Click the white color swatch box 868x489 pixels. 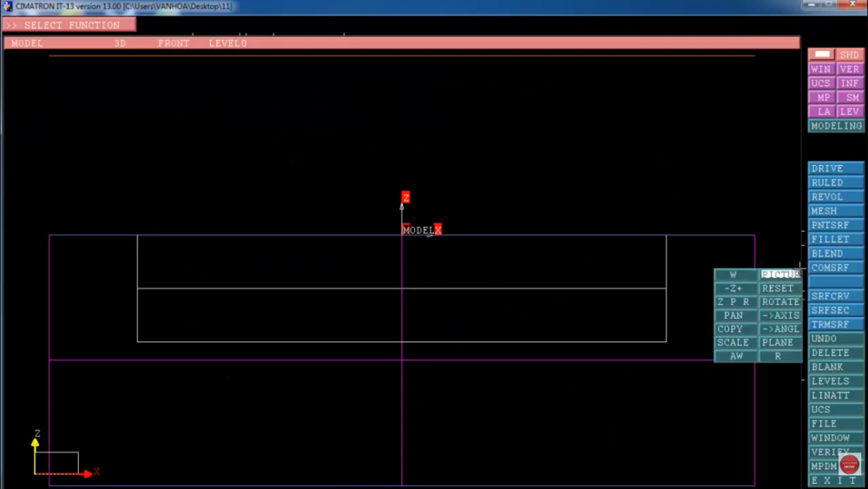(x=822, y=55)
